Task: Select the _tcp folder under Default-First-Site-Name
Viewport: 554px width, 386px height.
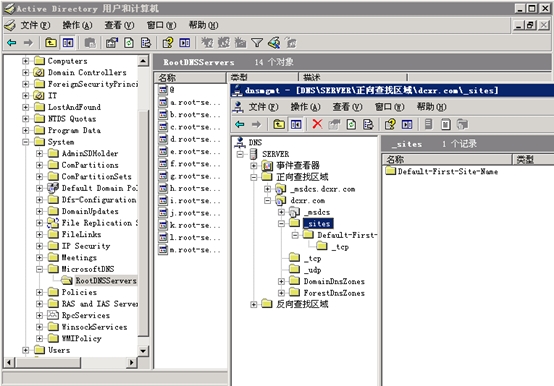Action: point(341,247)
